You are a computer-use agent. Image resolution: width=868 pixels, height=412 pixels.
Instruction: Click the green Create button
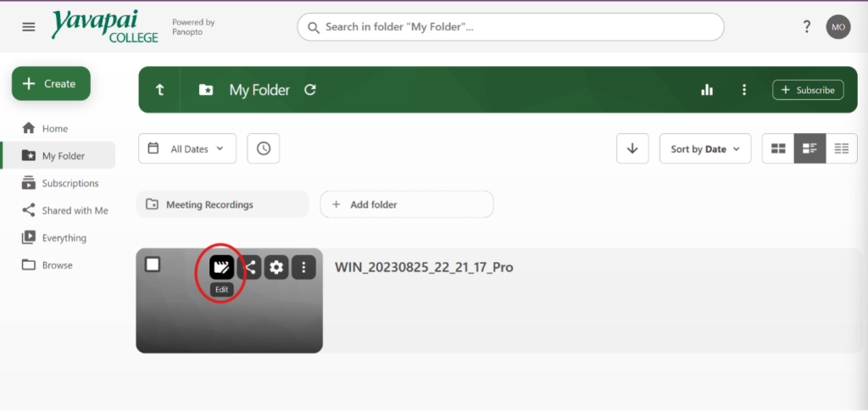(x=51, y=84)
